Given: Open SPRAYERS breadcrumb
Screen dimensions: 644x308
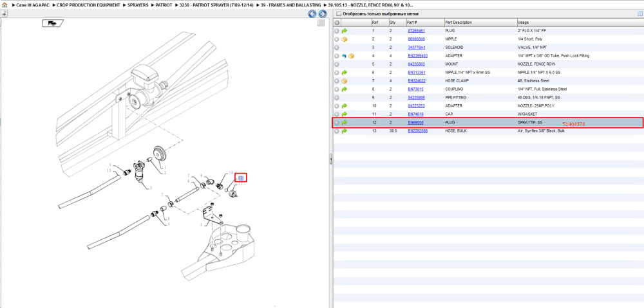Looking at the screenshot, I should point(138,5).
